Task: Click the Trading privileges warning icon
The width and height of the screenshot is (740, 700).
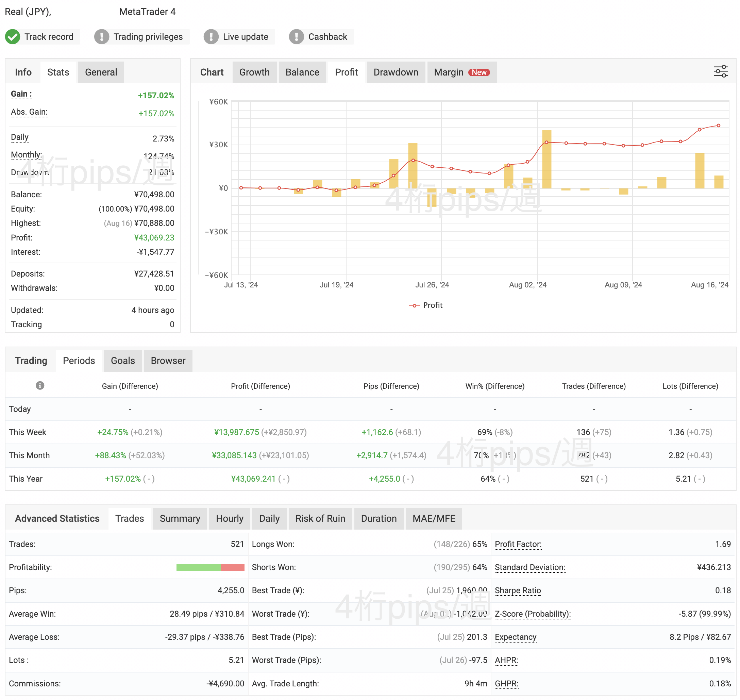Action: pos(101,37)
